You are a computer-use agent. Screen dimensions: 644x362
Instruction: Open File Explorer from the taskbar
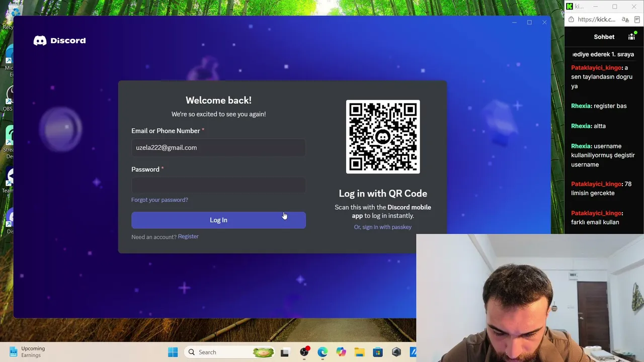coord(359,352)
